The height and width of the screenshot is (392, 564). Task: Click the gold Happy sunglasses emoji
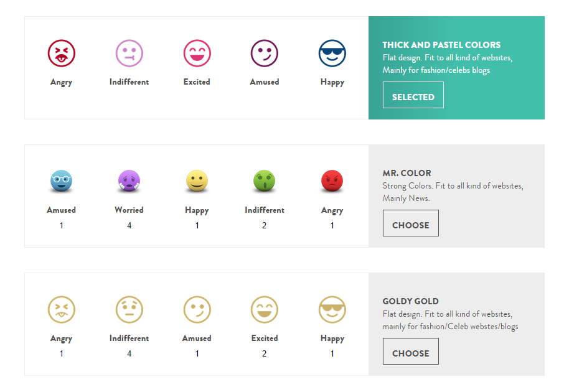coord(332,310)
